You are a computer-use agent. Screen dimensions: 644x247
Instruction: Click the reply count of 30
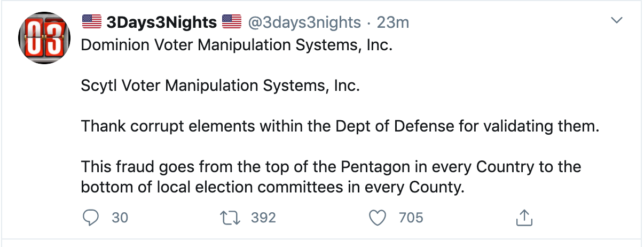(120, 218)
